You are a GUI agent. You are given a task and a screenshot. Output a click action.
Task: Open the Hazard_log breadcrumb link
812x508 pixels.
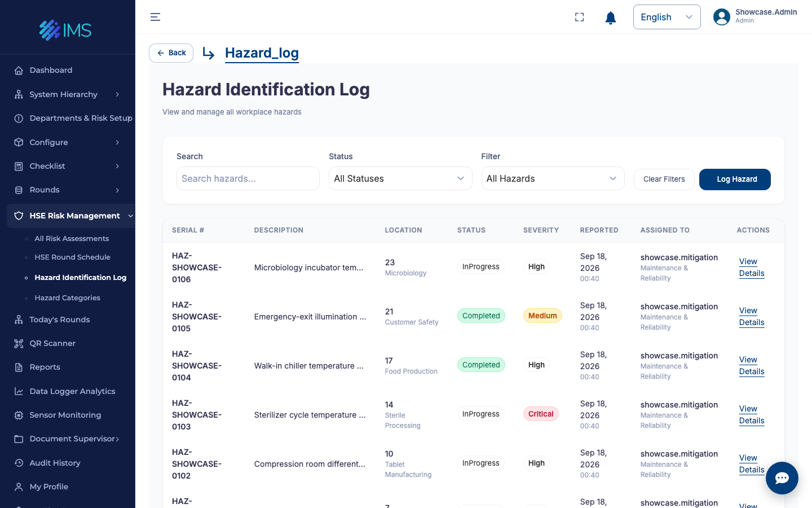click(x=262, y=53)
